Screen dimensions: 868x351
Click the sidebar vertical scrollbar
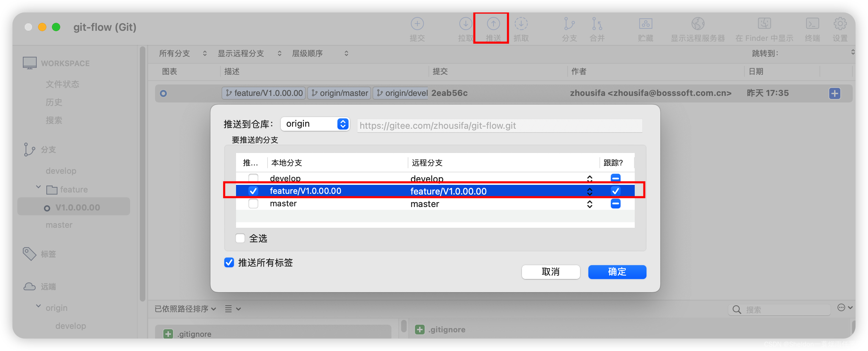[x=142, y=173]
